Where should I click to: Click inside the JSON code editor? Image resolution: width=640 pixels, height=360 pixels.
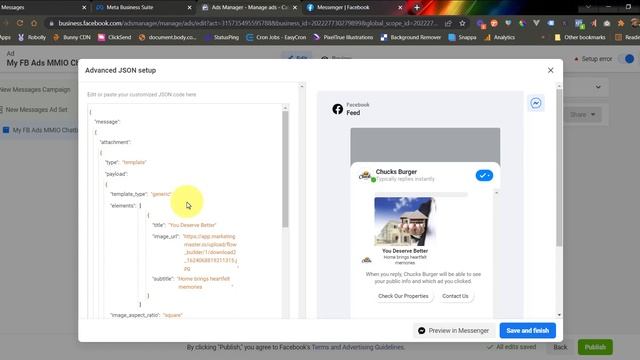(184, 211)
